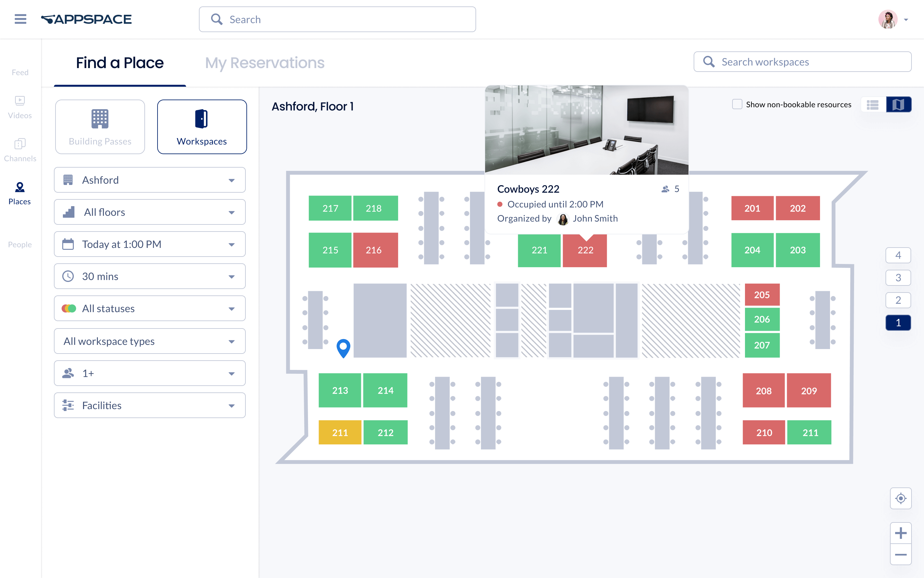Viewport: 924px width, 578px height.
Task: Select room 202 on the map
Action: (x=798, y=208)
